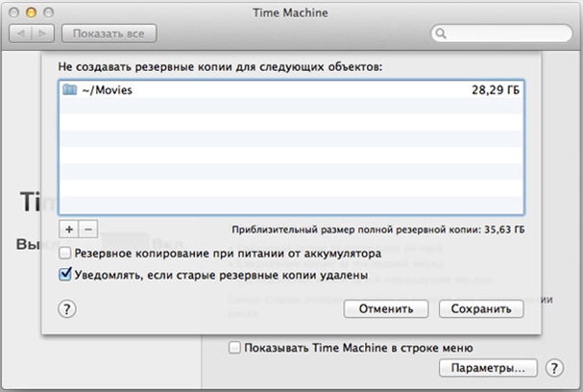Enable backup while on battery power checkbox
The width and height of the screenshot is (583, 392).
point(64,254)
